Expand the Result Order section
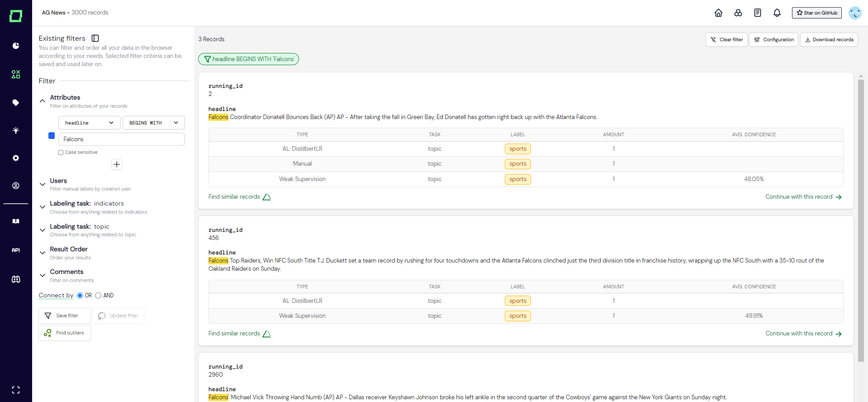 (x=43, y=253)
